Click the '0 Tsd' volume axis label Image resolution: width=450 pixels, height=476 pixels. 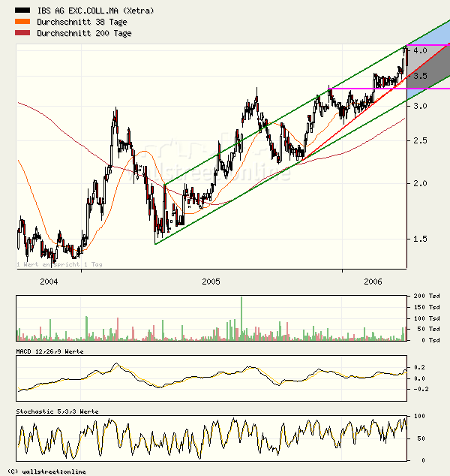(430, 340)
